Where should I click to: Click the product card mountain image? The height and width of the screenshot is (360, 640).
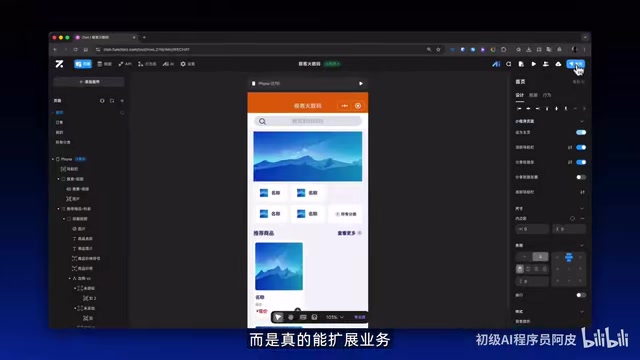click(x=279, y=266)
